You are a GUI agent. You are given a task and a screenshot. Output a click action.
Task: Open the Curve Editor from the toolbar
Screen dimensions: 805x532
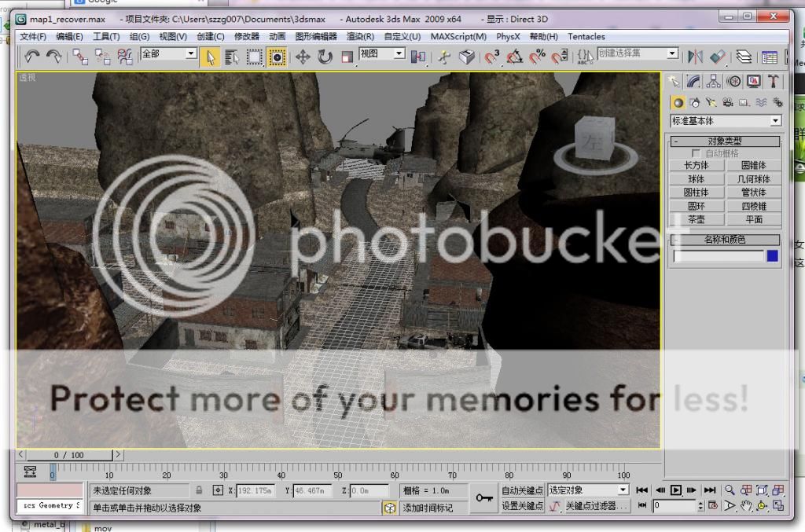pyautogui.click(x=770, y=57)
